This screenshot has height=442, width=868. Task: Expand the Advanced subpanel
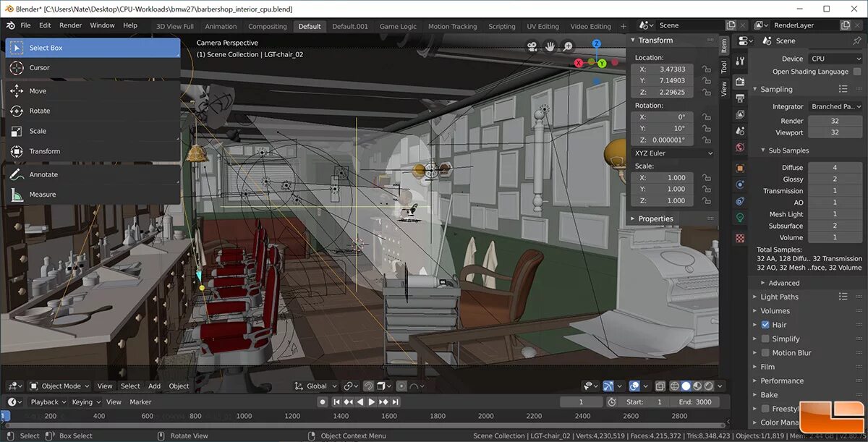point(783,283)
